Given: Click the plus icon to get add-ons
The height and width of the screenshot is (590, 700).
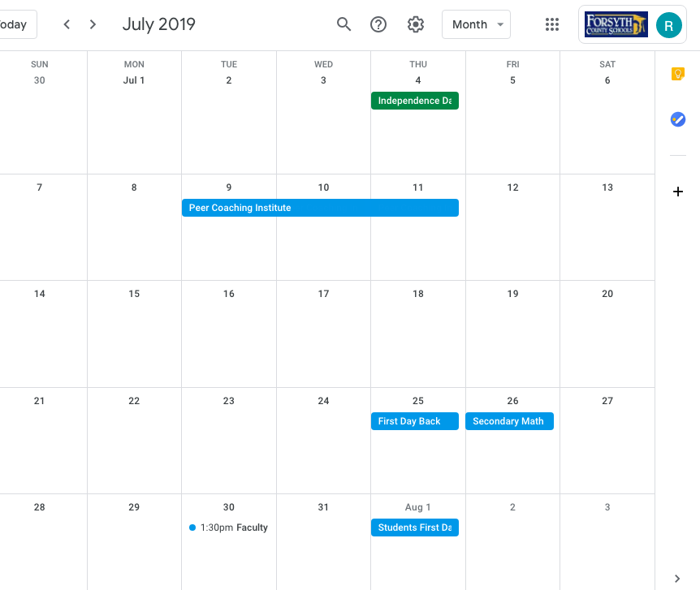Looking at the screenshot, I should 678,192.
